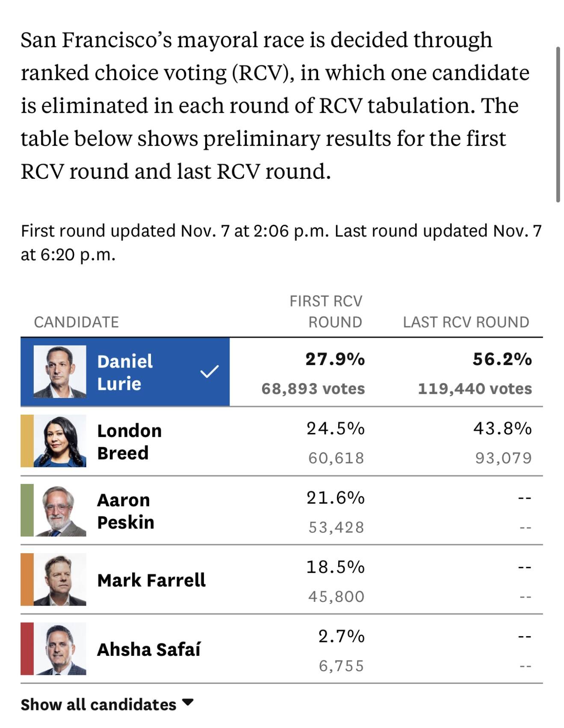Click Mark Farrell's orange color bar

point(27,579)
